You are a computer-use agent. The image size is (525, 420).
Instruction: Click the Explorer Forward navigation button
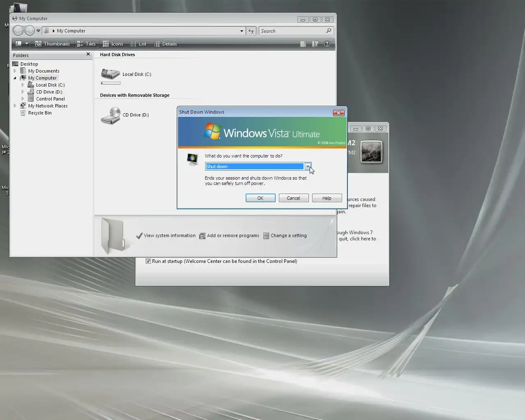click(30, 31)
